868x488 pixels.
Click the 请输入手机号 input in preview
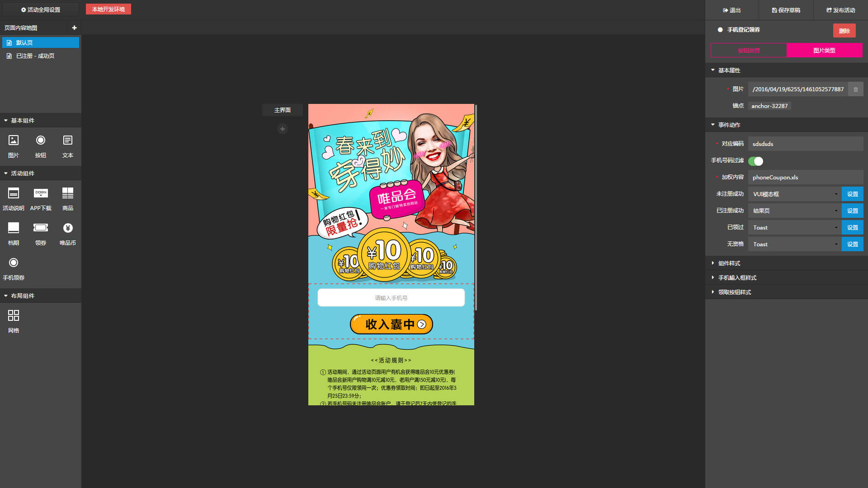(391, 298)
